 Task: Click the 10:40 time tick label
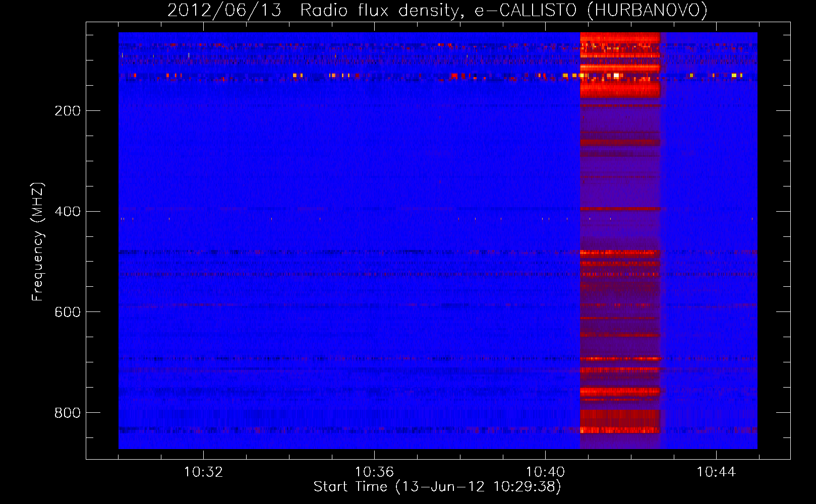(545, 472)
